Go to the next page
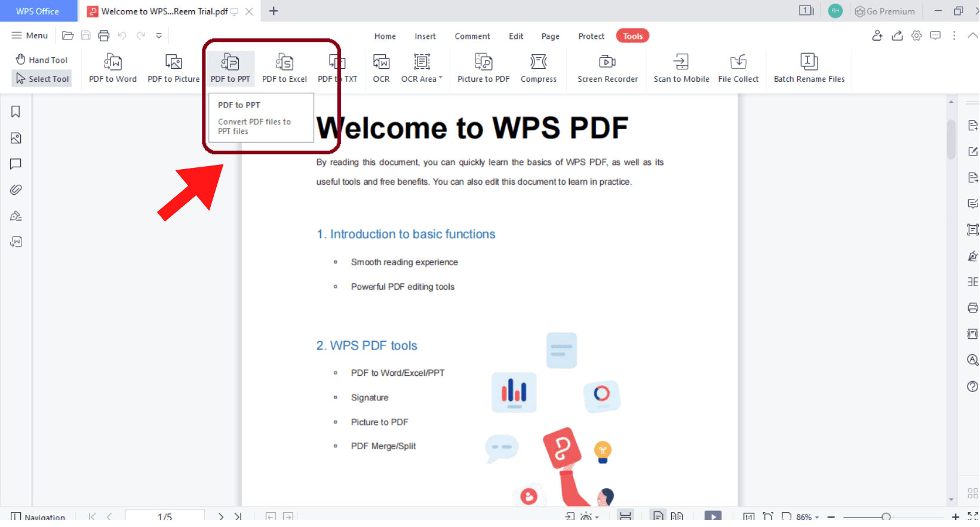The image size is (980, 527). (x=221, y=516)
